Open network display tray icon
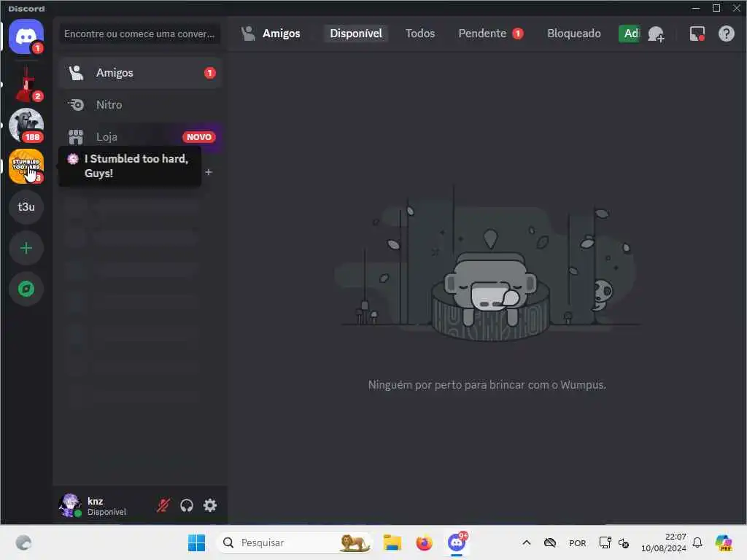 coord(605,542)
